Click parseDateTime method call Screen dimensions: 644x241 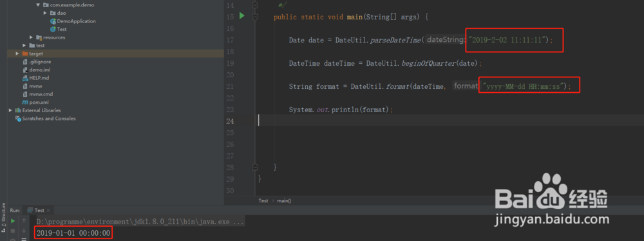[x=396, y=40]
